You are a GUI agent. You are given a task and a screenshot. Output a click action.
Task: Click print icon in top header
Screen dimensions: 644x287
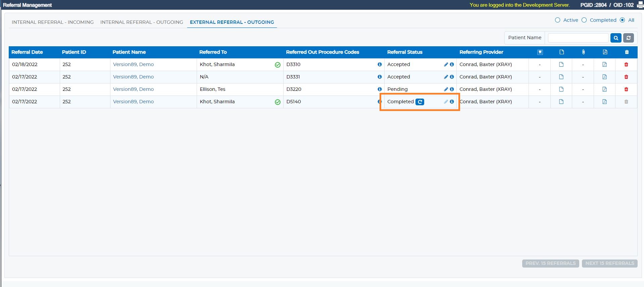click(x=640, y=5)
